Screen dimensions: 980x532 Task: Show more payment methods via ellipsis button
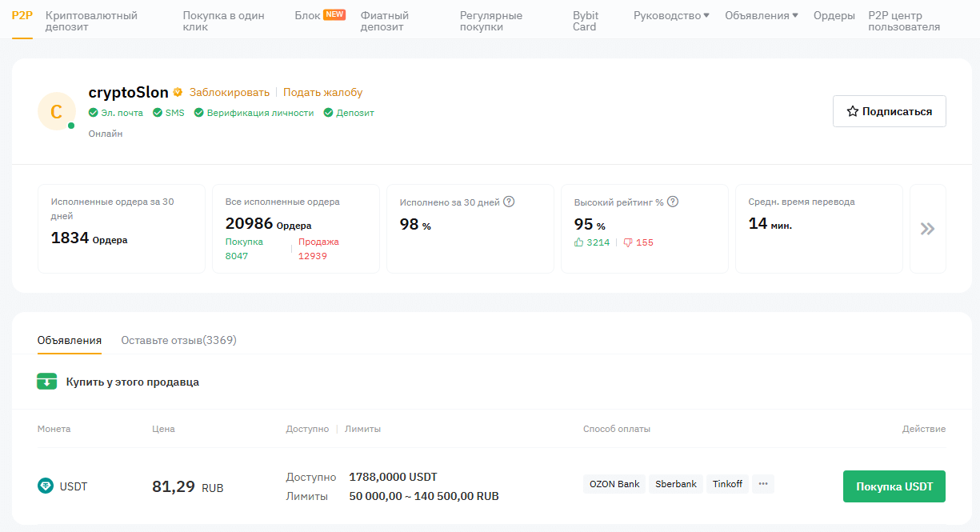point(762,484)
